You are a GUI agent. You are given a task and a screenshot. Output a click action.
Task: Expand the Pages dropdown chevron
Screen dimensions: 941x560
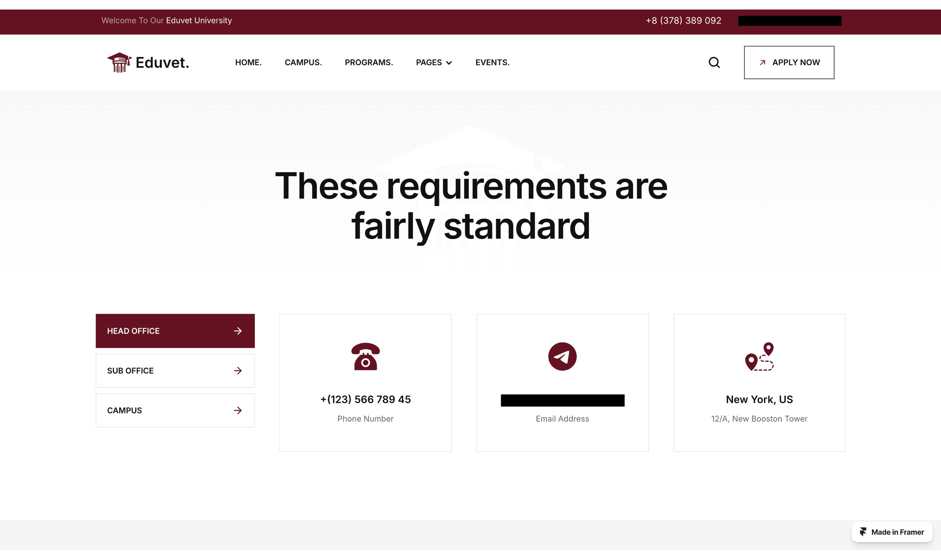tap(449, 63)
